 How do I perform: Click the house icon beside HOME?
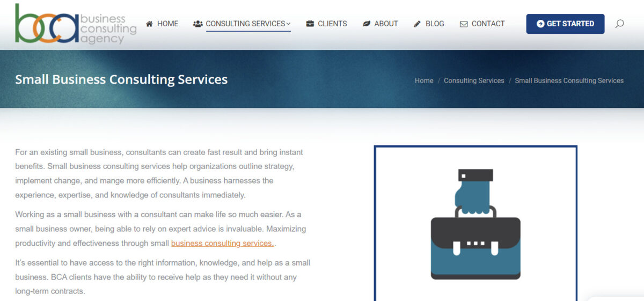pos(149,24)
